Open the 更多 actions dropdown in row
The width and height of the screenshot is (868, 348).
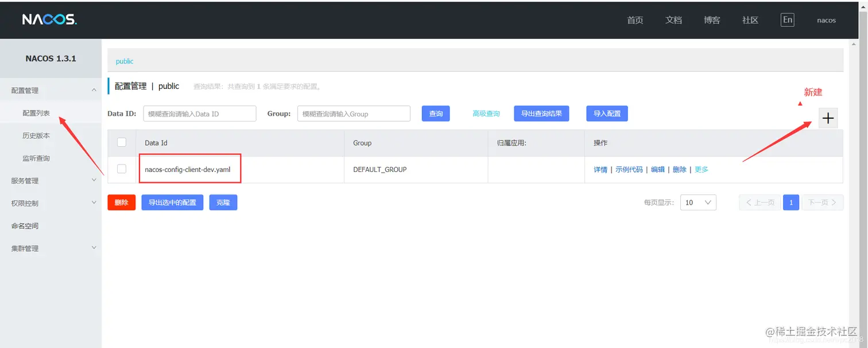[x=702, y=170]
